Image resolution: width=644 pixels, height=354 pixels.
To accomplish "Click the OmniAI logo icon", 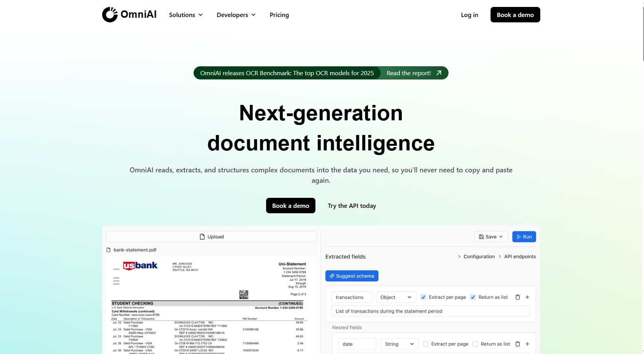I will pyautogui.click(x=110, y=15).
